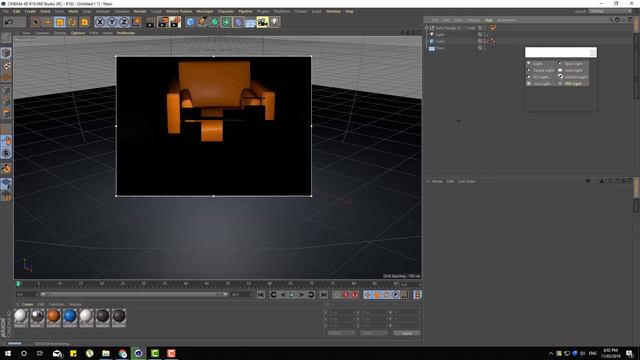This screenshot has height=360, width=640.
Task: Click the green timeline playhead marker
Action: point(18,284)
